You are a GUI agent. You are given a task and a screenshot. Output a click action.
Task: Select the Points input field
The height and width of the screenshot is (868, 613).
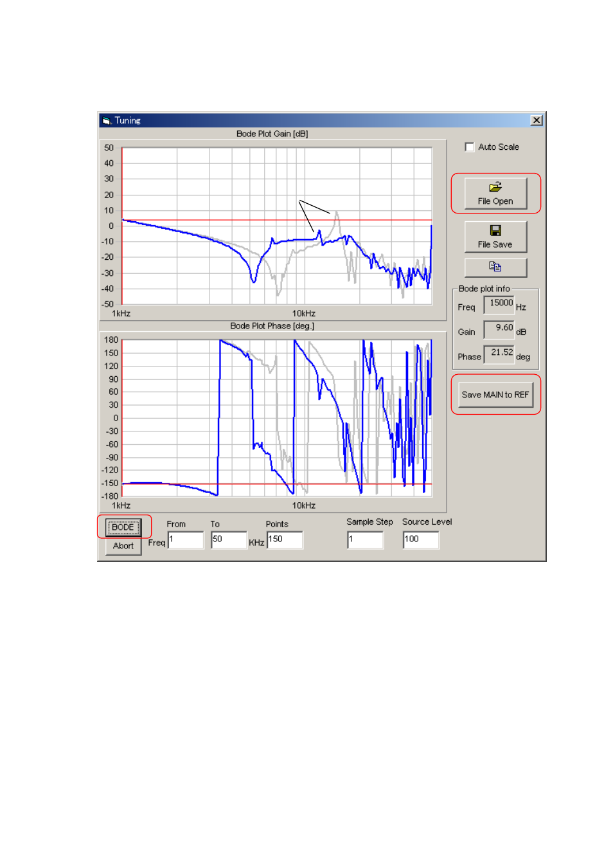(x=285, y=539)
